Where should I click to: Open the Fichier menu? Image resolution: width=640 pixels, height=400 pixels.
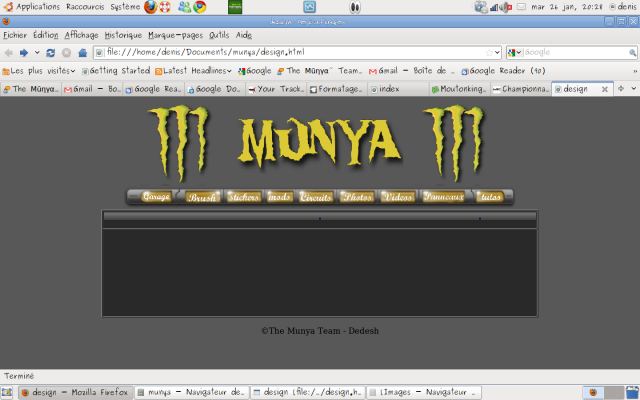(x=15, y=35)
